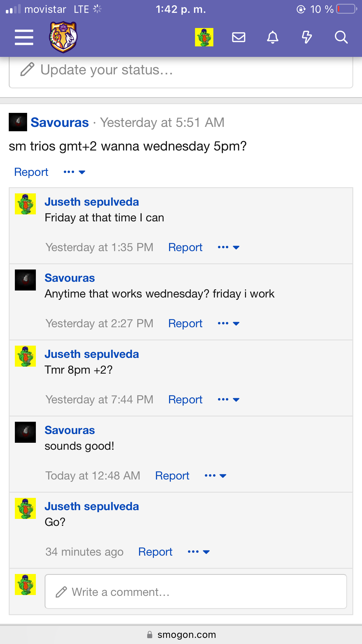Expand options for the 2:27 PM comment

pos(229,323)
